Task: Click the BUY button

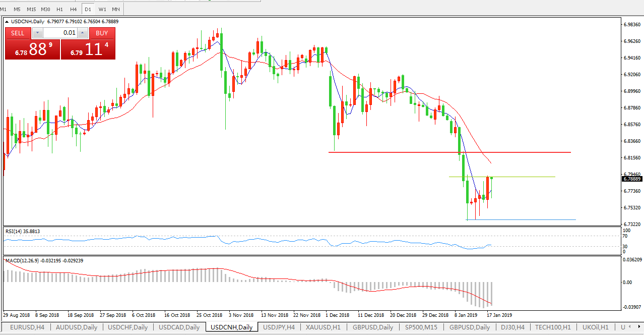Action: (102, 33)
